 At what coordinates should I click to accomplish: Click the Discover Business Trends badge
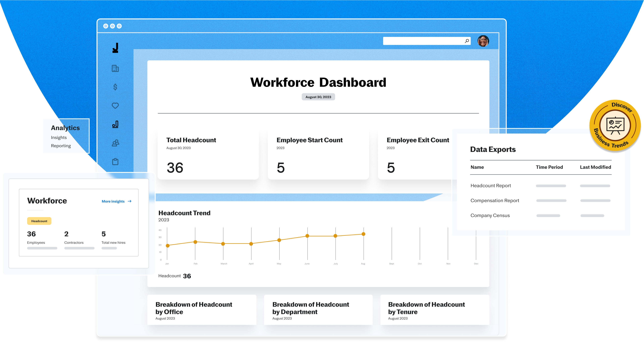[615, 125]
